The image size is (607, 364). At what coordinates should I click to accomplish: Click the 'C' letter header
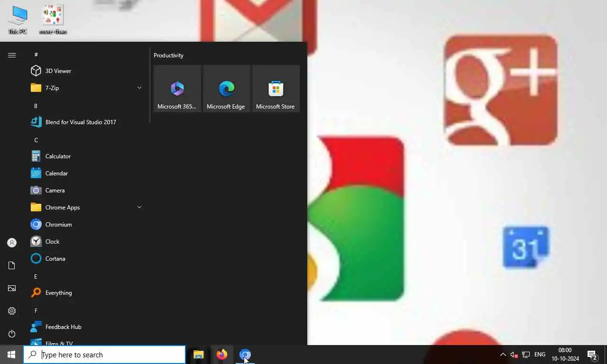tap(36, 140)
